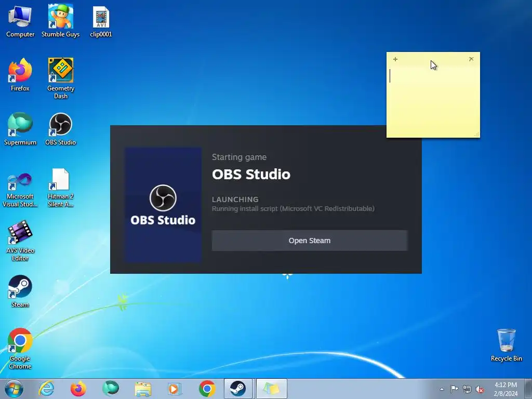The width and height of the screenshot is (532, 399).
Task: Delete the sticky note with X
Action: tap(471, 59)
